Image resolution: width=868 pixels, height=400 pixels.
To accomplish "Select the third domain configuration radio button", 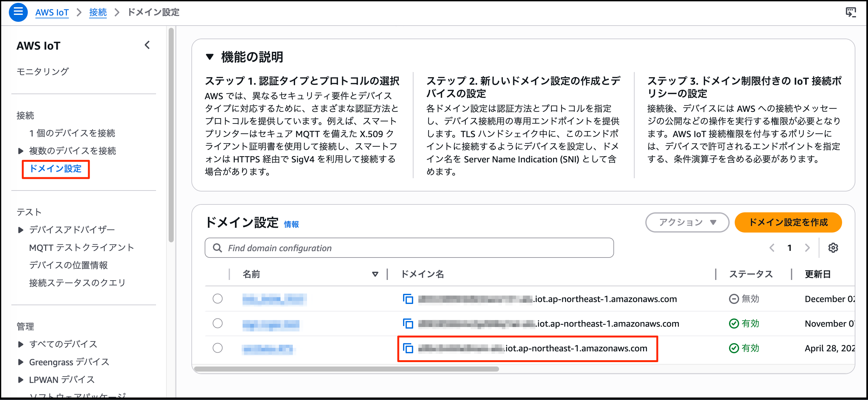I will coord(218,348).
